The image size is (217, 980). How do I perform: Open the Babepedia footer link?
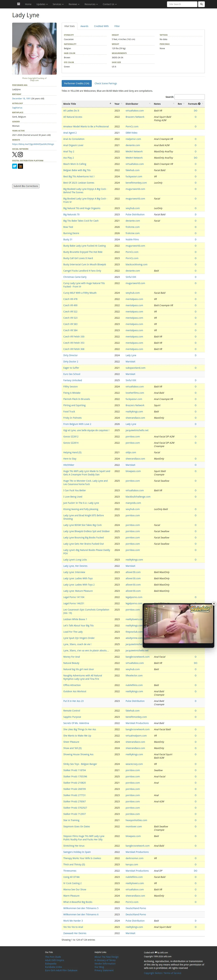pyautogui.click(x=51, y=964)
